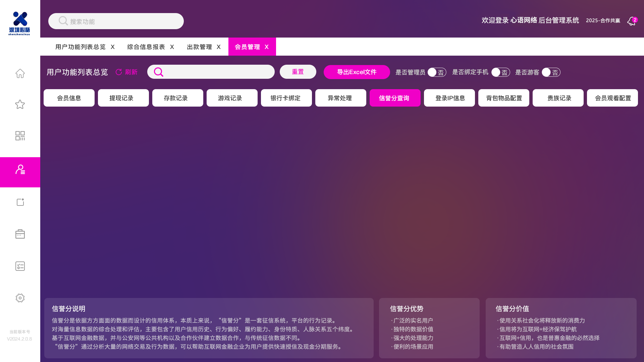Viewport: 644px width, 362px height.
Task: Click the 导出Excel文件 button
Action: pos(357,72)
